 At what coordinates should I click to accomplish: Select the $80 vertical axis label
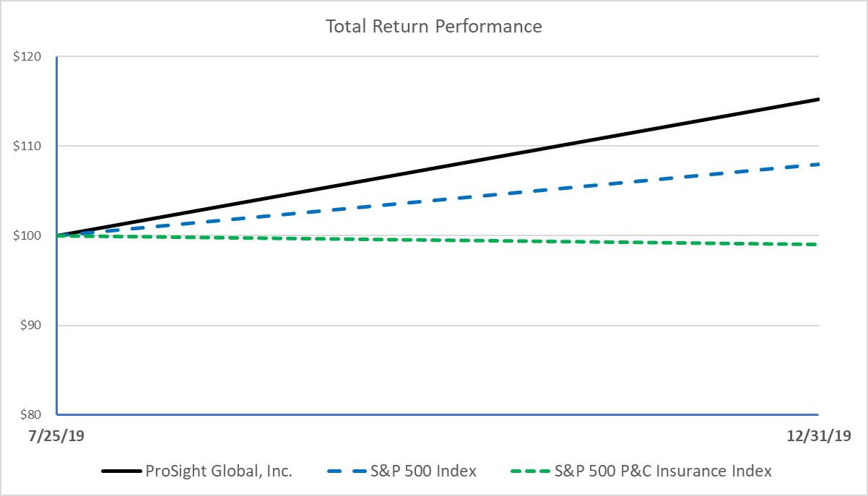point(30,415)
